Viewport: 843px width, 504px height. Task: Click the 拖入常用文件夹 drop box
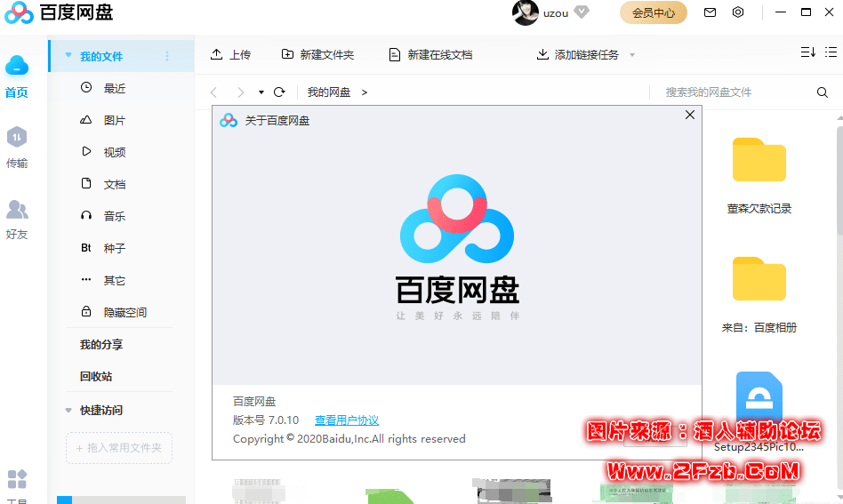pos(119,448)
